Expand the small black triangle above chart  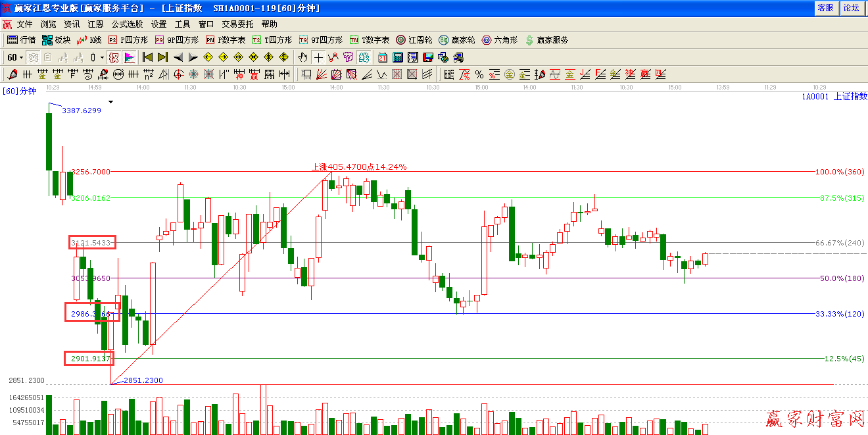point(111,102)
